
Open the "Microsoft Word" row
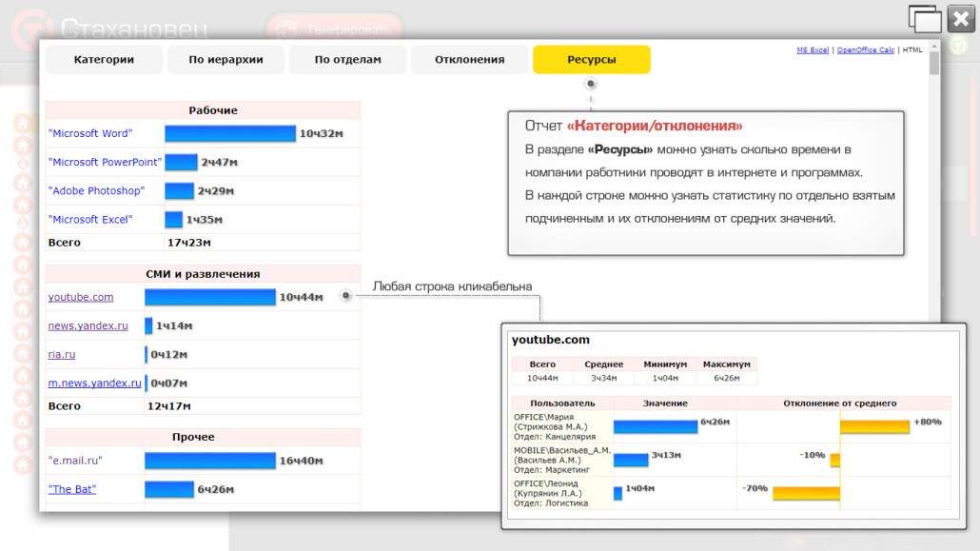90,133
